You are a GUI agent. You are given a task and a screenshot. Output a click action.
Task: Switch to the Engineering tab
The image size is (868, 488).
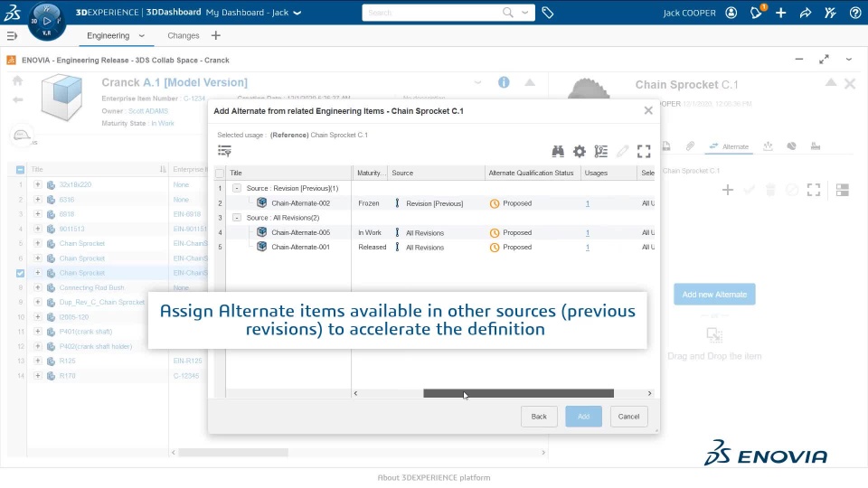click(108, 36)
